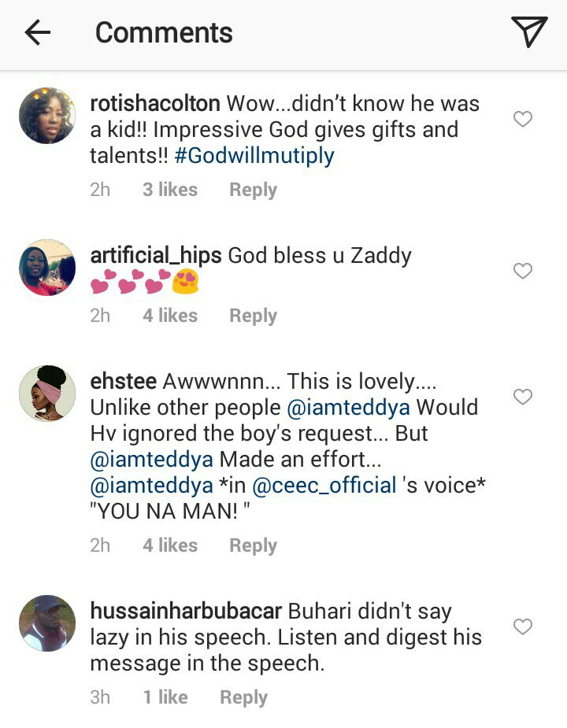Screen dimensions: 567x728
Task: Reply to rotishacolton's comment
Action: click(253, 190)
